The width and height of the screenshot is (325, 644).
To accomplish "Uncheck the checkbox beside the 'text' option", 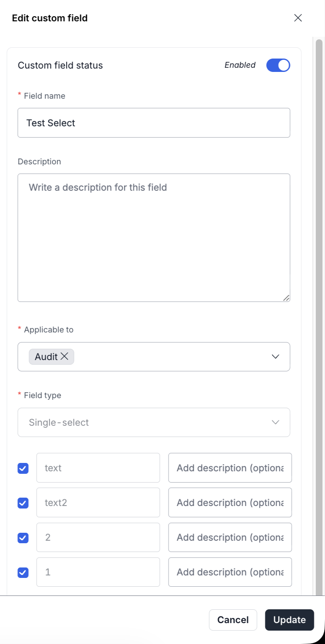I will pyautogui.click(x=23, y=468).
